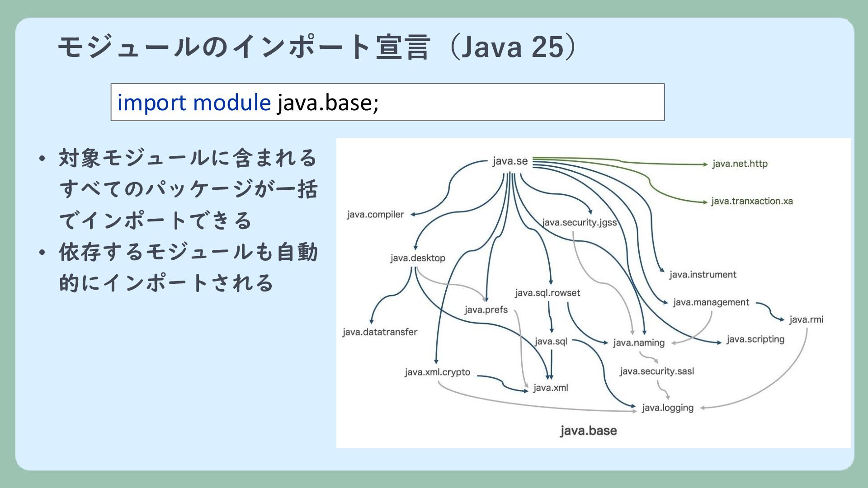Viewport: 868px width, 488px height.
Task: Click the java.logging node
Action: pyautogui.click(x=667, y=408)
